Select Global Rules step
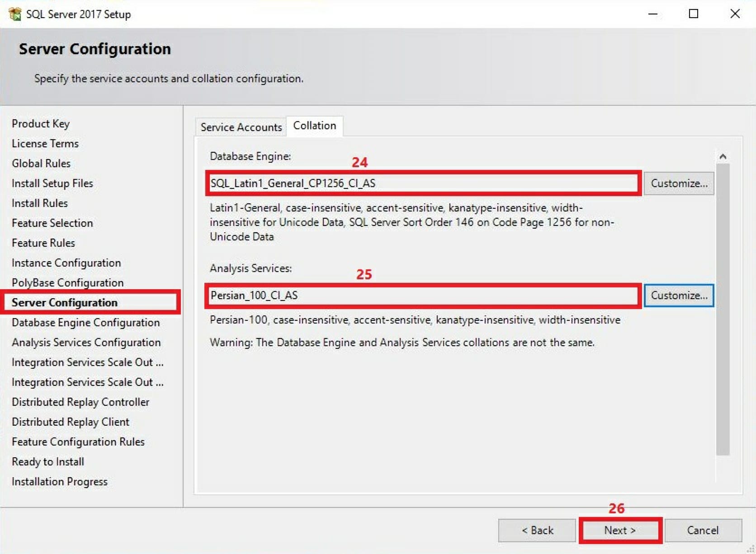The height and width of the screenshot is (554, 756). pyautogui.click(x=41, y=163)
